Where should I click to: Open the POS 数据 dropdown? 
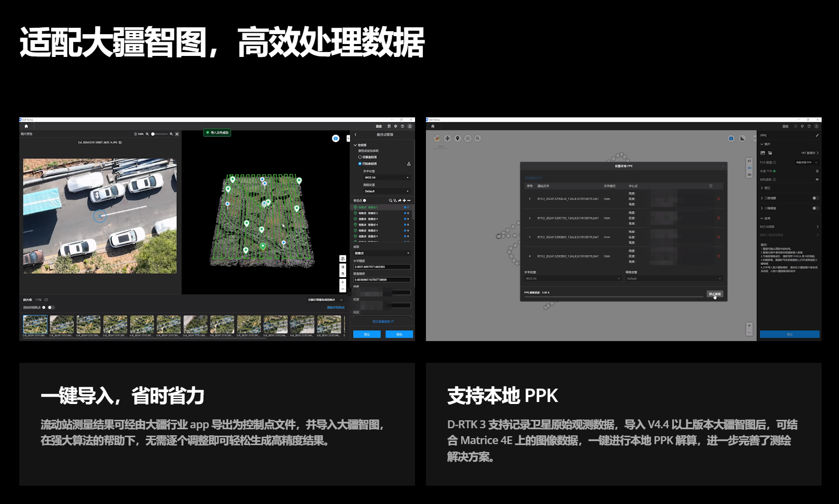tap(807, 162)
